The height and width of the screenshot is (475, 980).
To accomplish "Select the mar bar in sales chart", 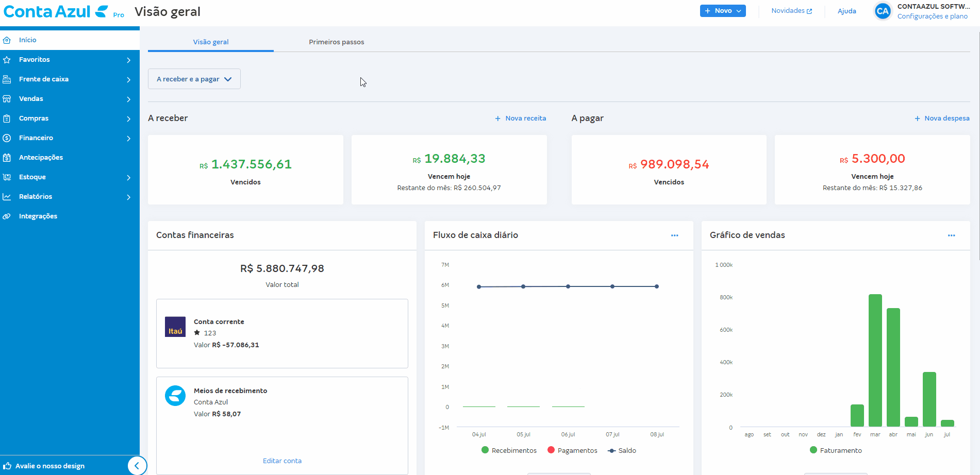I will tap(875, 360).
